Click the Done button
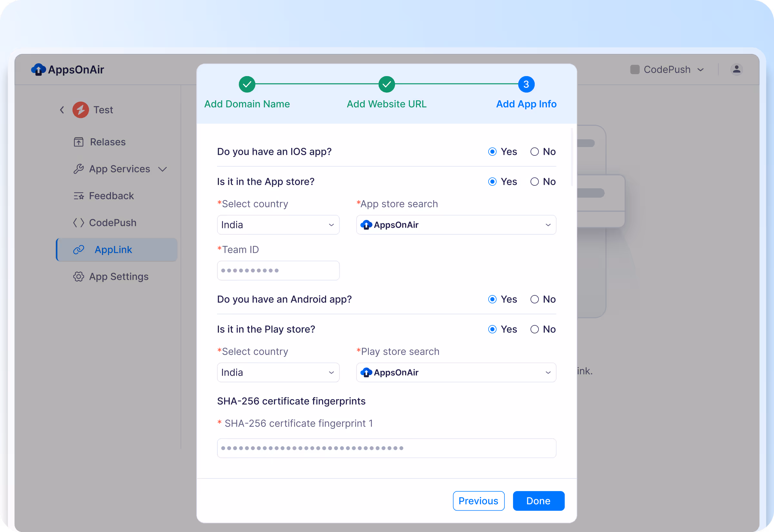The image size is (774, 532). tap(538, 501)
